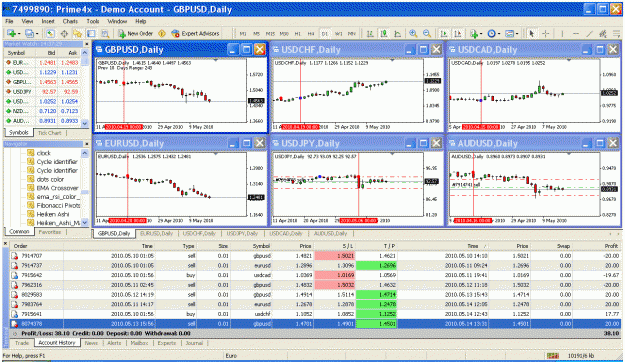This screenshot has height=362, width=625.
Task: Select the vertical line drawing tool
Action: (562, 34)
